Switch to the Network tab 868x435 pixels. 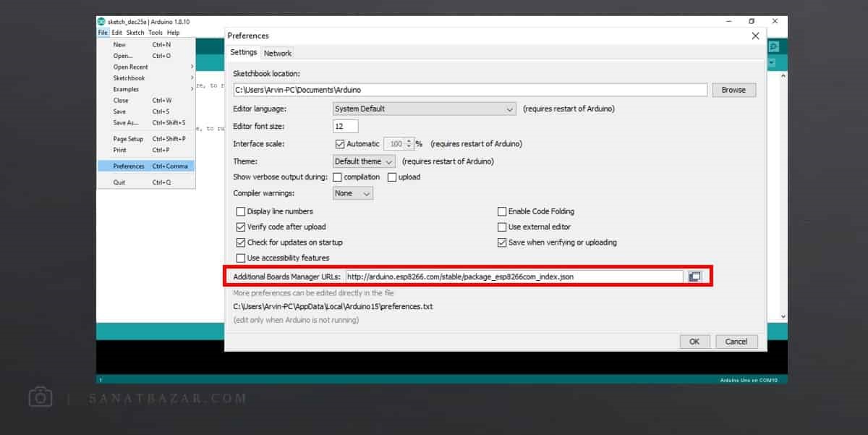coord(278,53)
